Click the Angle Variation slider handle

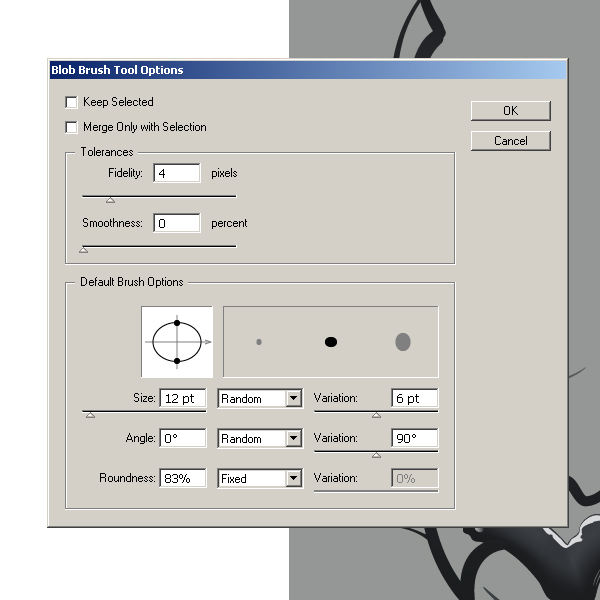pyautogui.click(x=377, y=455)
